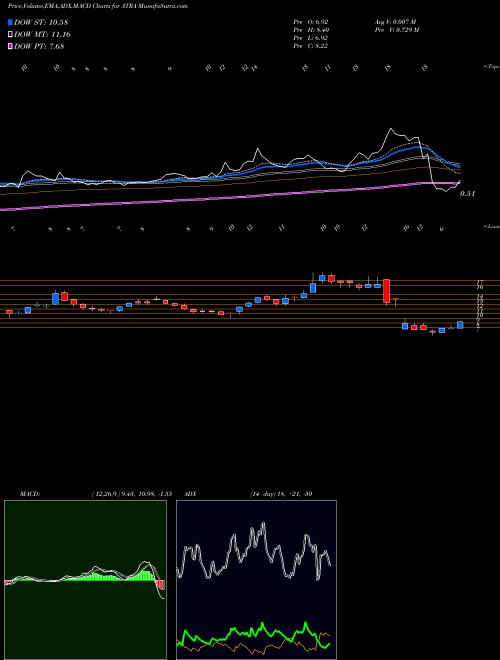Click the chart title mentioning MunafaSutra.com
This screenshot has height=660, width=500.
point(98,6)
